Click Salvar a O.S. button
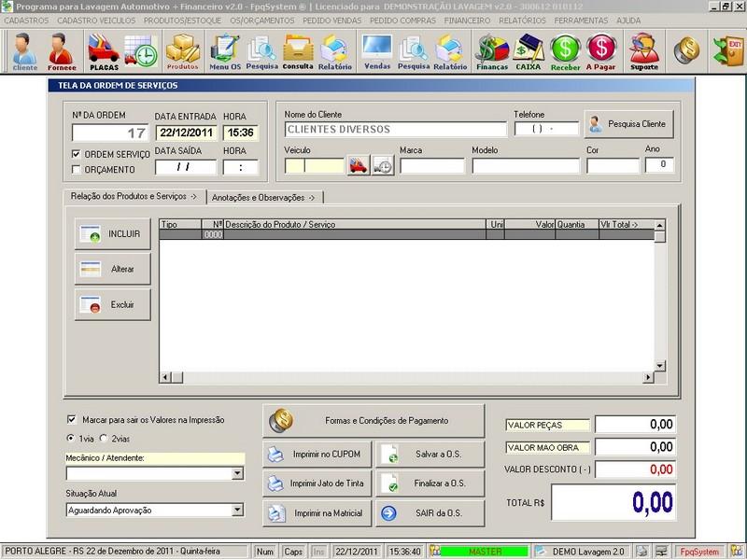 [x=430, y=455]
